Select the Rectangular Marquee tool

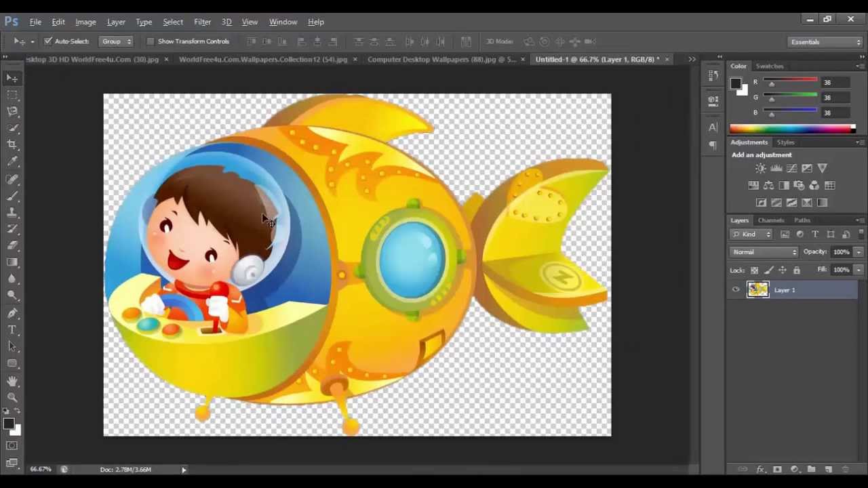pyautogui.click(x=12, y=95)
